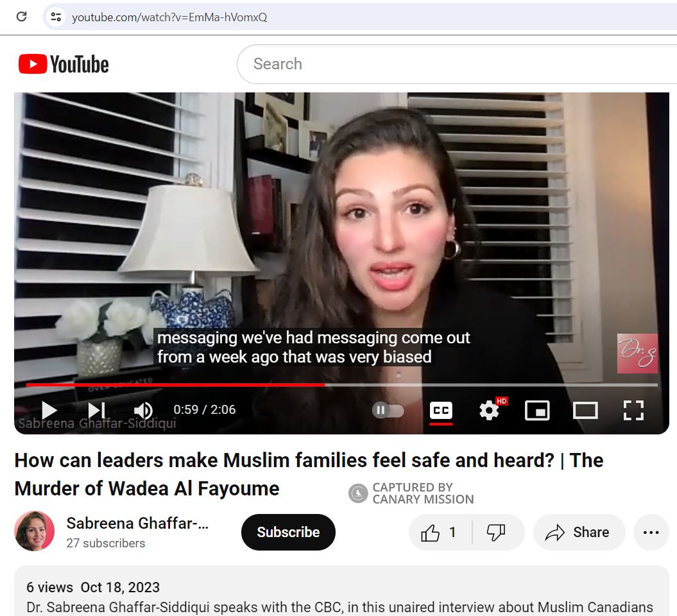Open the Share menu
Screen dimensions: 677x616
click(579, 532)
